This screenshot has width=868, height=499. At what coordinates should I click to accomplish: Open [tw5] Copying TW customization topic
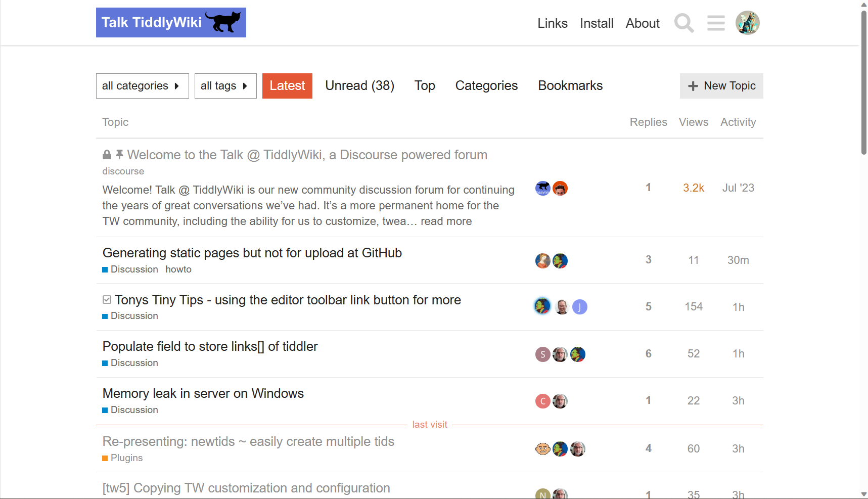tap(246, 488)
